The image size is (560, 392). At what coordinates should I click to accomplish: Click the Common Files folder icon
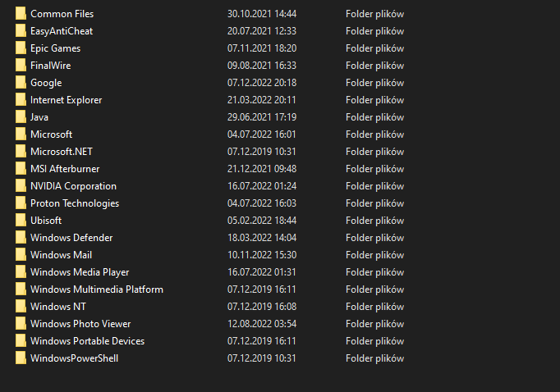21,14
